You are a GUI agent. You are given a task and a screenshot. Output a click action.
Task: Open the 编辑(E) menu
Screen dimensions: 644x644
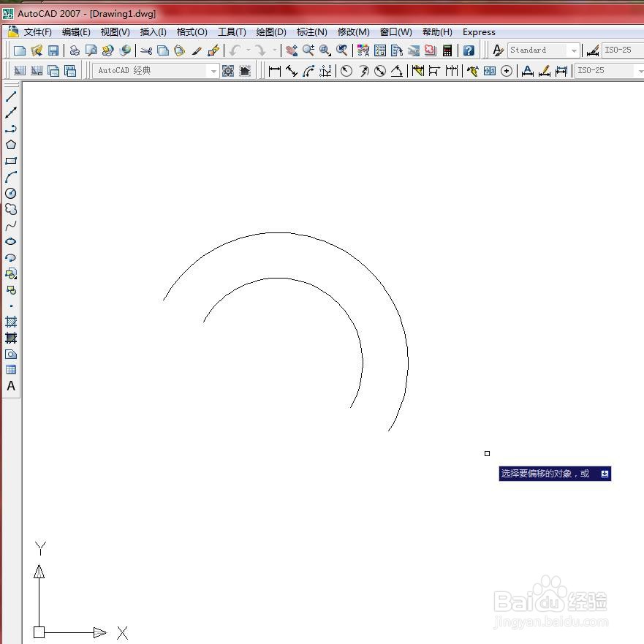coord(76,32)
